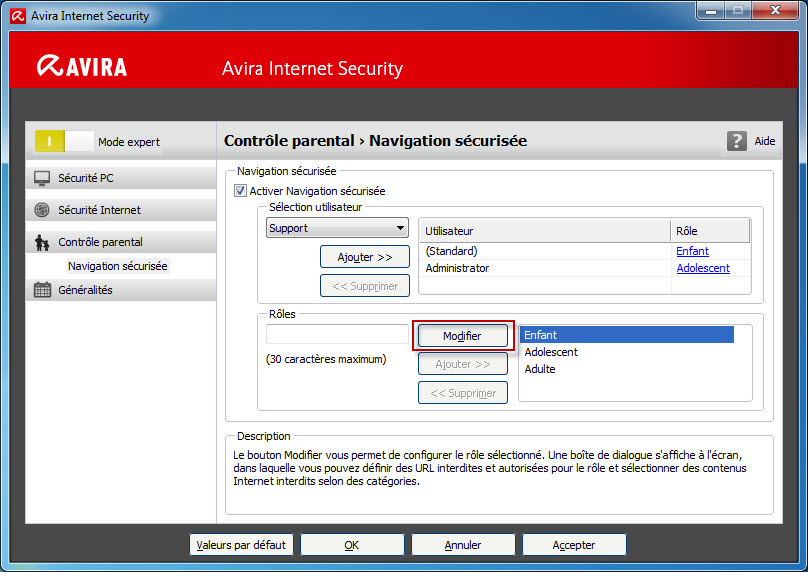Click the Adolescent role link for Administrator

(703, 268)
